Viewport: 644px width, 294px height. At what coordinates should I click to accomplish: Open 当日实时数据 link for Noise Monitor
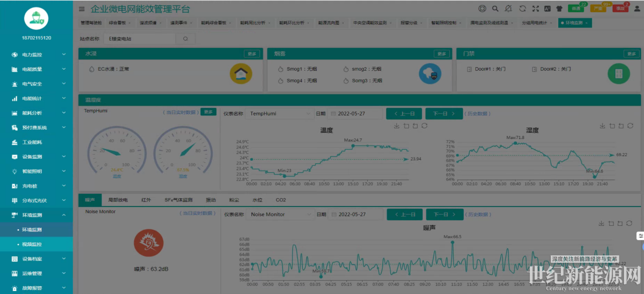(198, 213)
